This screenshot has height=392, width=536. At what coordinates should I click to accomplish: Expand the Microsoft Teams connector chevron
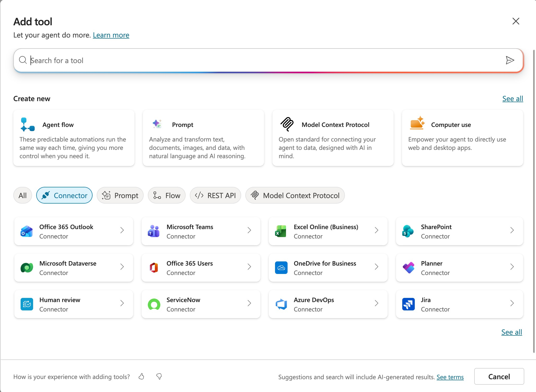(249, 230)
